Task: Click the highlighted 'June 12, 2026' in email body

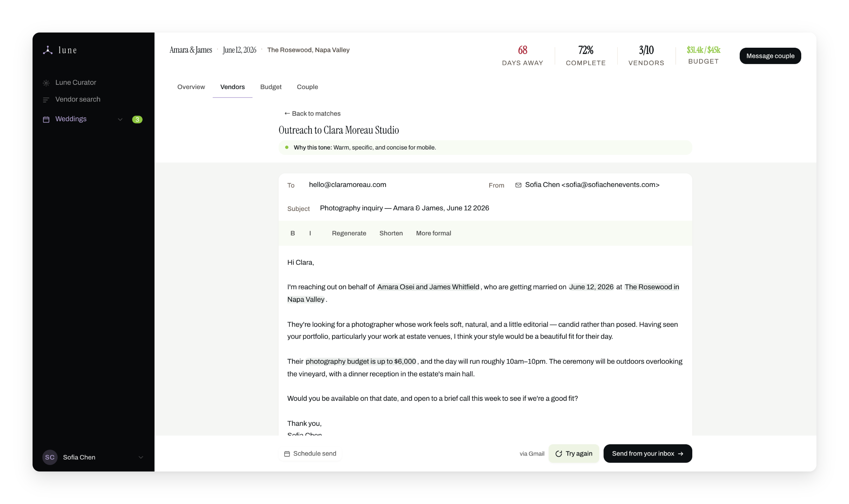Action: pos(591,287)
